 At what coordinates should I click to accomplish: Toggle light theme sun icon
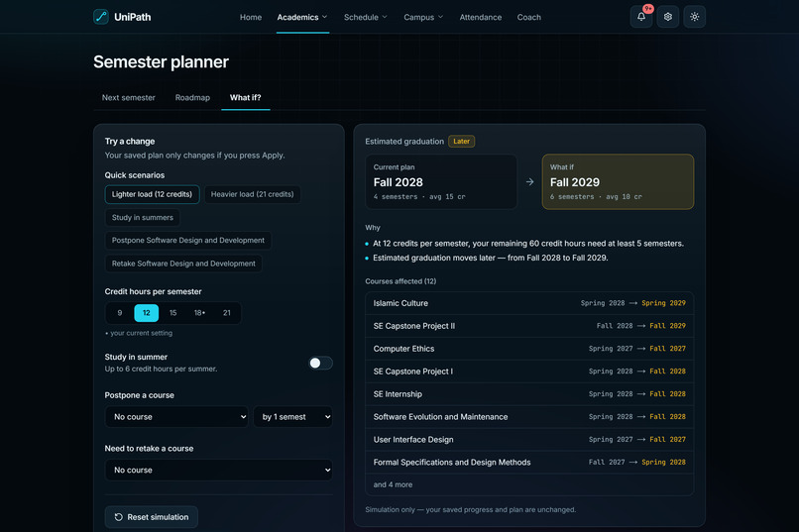click(694, 17)
